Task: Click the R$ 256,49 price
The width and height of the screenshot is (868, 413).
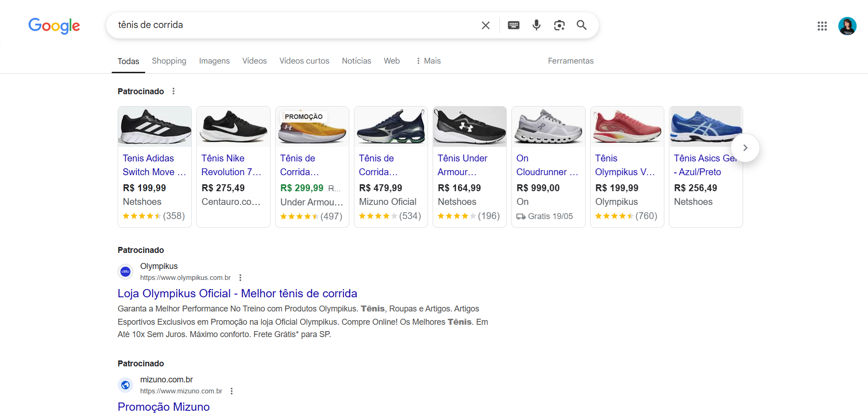Action: pyautogui.click(x=695, y=188)
